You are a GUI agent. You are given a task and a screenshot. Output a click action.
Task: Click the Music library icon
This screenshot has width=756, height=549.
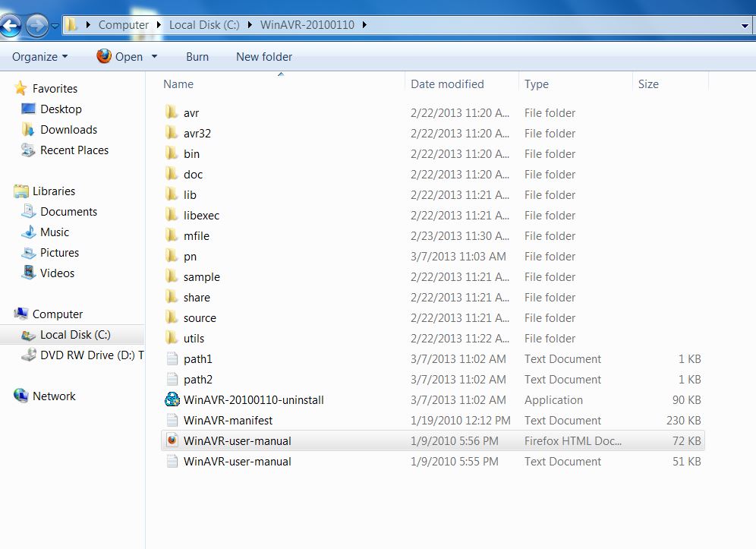tap(28, 232)
